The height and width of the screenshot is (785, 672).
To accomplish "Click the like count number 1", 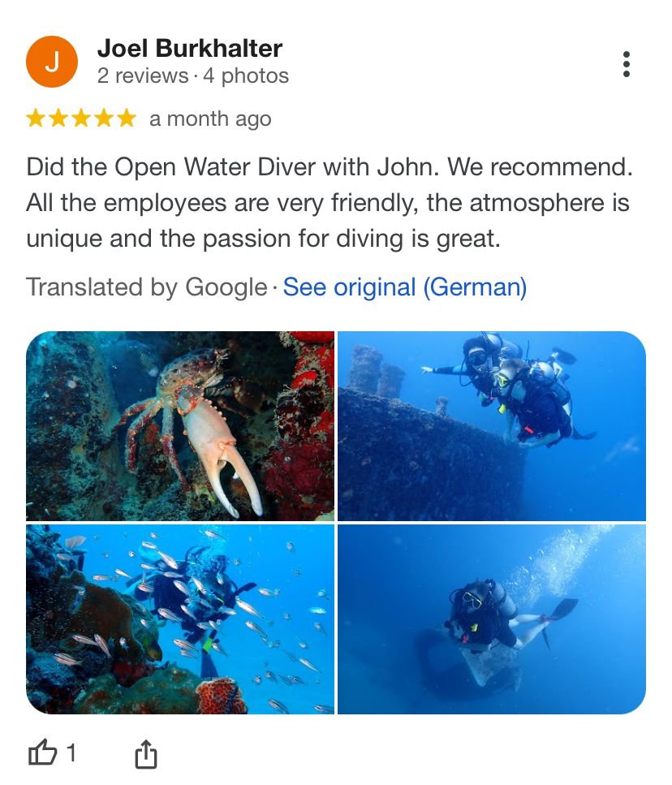I will pyautogui.click(x=71, y=753).
